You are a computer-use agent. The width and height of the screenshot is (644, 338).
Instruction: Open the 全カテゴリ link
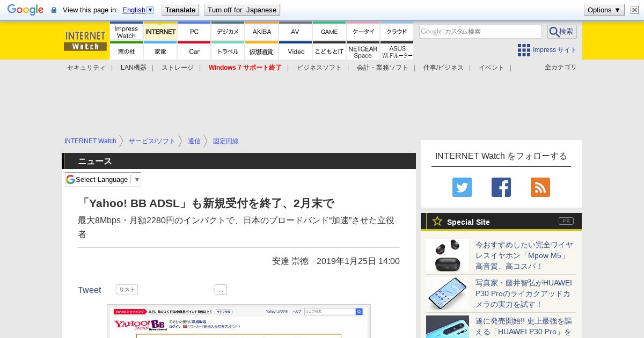tap(561, 67)
